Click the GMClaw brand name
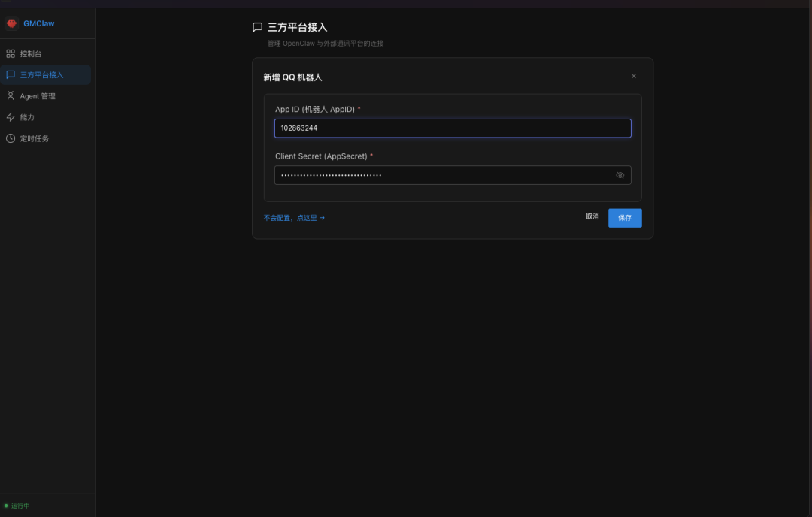Screen dimensions: 812x517 click(x=39, y=23)
